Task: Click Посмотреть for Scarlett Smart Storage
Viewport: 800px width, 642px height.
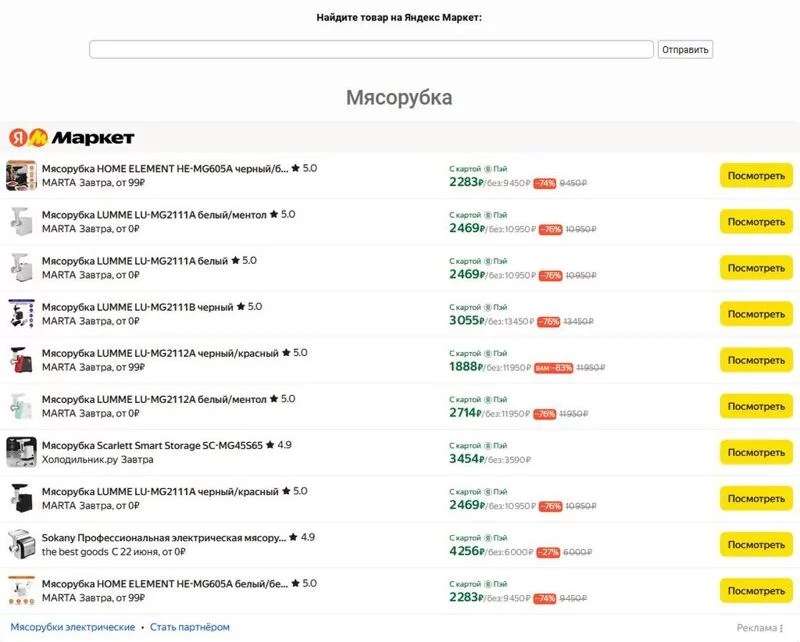Action: point(756,452)
